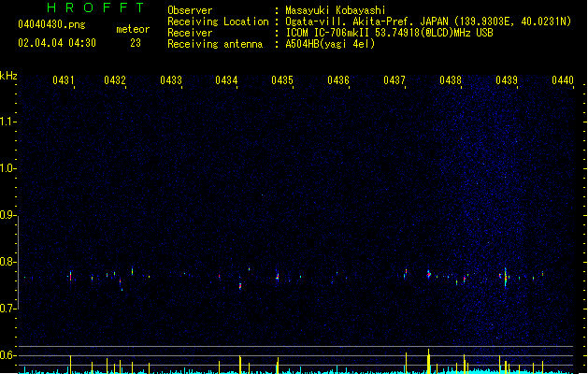Click the 1.1 frequency axis label
588x374 pixels.
coord(7,122)
